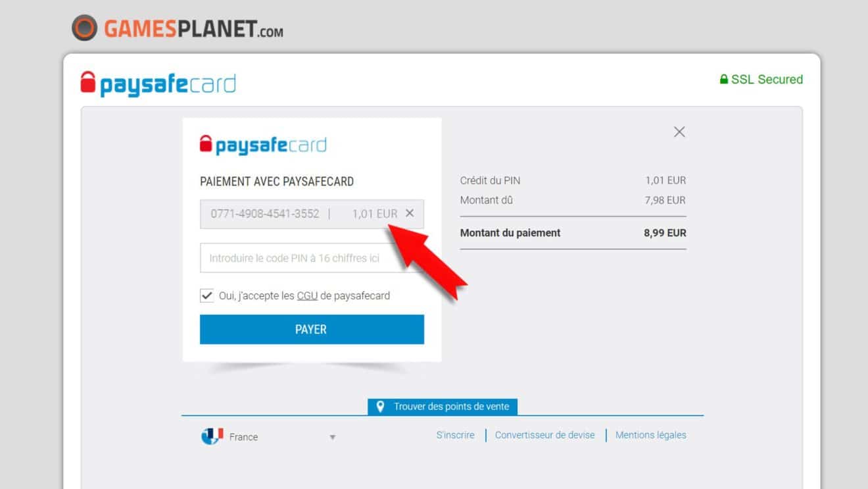This screenshot has width=868, height=489.
Task: Click the red padlock paysafecard header logo
Action: pos(87,82)
